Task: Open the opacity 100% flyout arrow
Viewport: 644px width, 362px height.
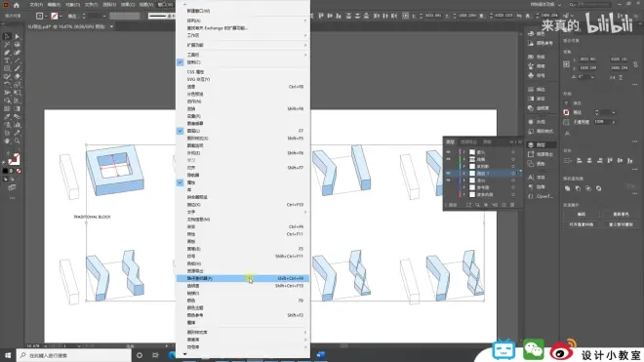Action: (614, 122)
